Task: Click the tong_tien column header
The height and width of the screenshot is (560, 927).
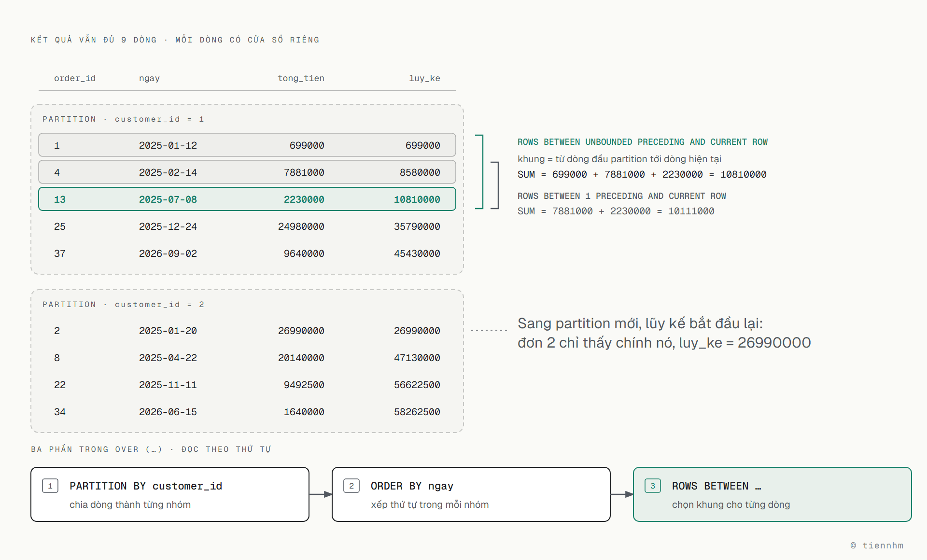Action: click(x=301, y=78)
